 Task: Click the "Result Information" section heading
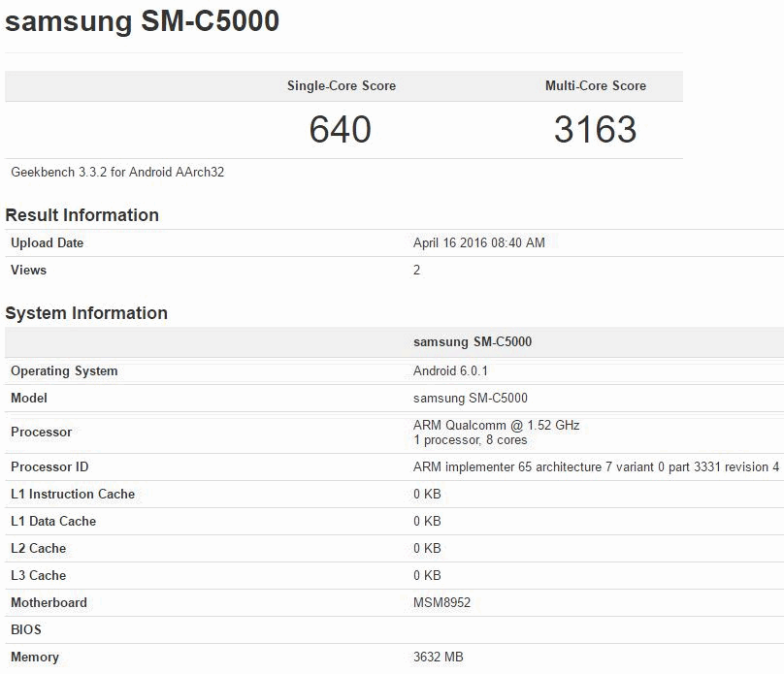(x=82, y=215)
